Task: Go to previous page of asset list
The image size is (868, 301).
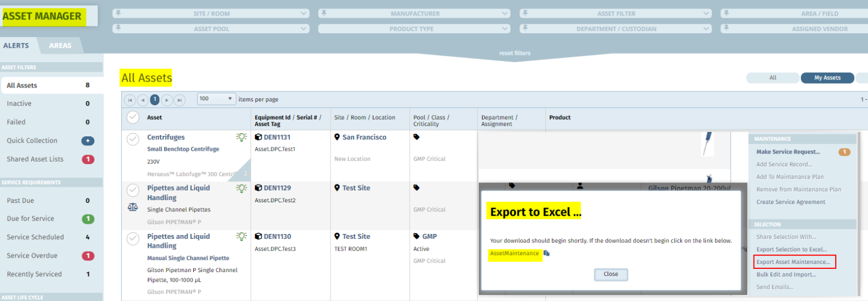Action: (x=142, y=100)
